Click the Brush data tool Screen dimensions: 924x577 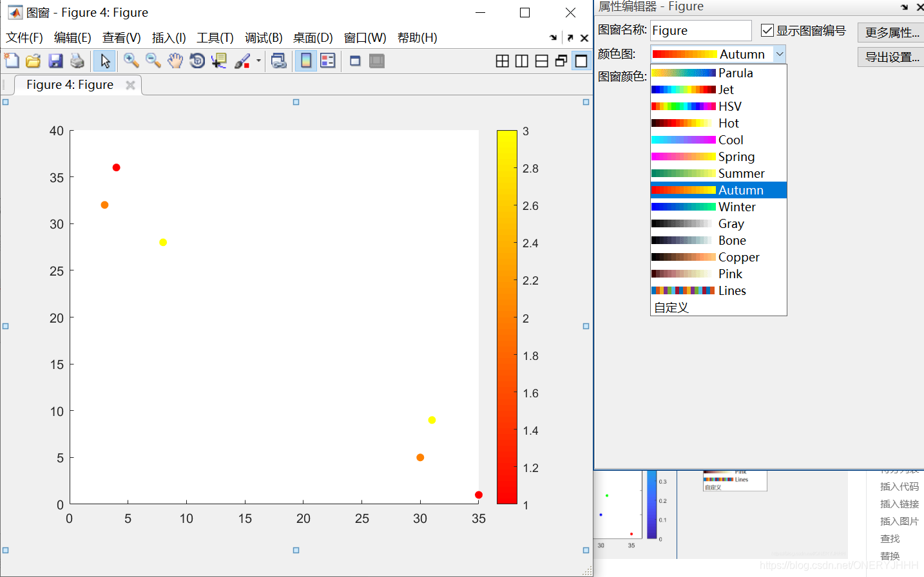[242, 61]
